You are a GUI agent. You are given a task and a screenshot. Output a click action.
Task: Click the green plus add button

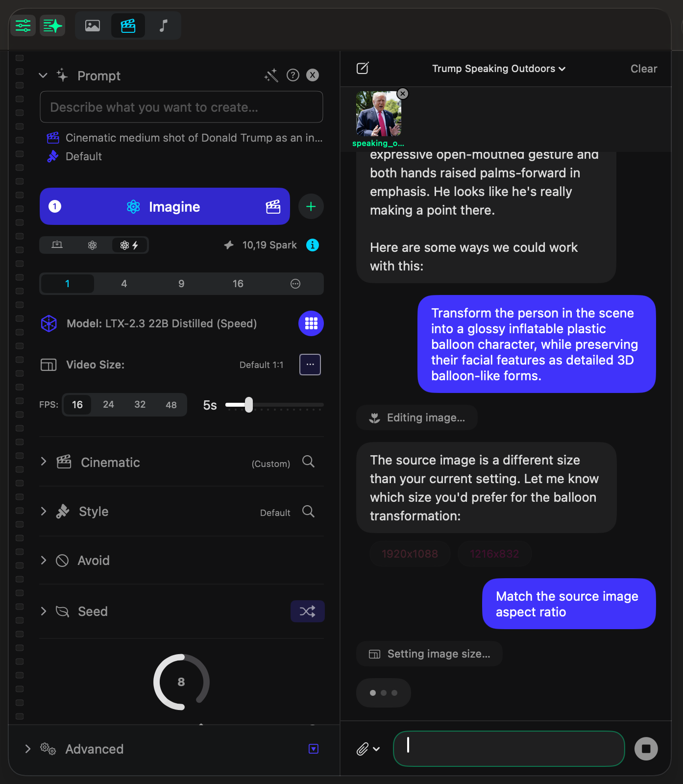click(x=311, y=206)
